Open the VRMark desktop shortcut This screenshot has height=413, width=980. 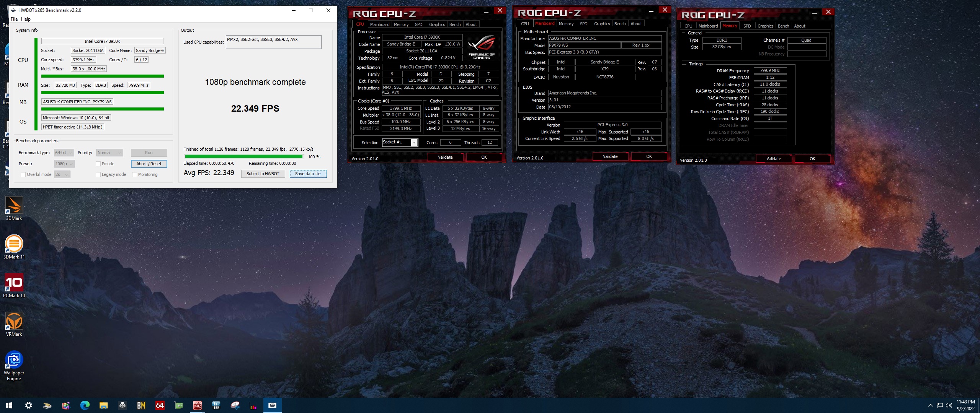point(14,324)
